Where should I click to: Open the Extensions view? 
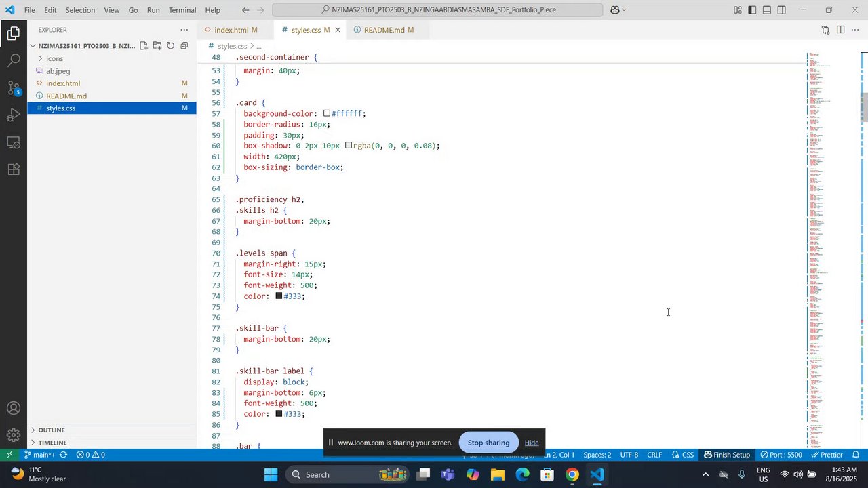click(14, 169)
